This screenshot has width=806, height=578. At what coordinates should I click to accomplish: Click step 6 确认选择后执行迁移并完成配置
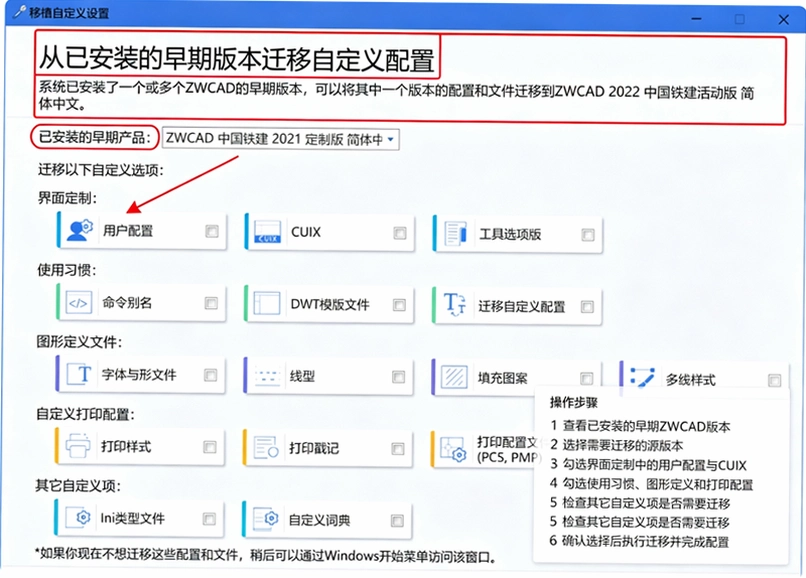pos(639,541)
